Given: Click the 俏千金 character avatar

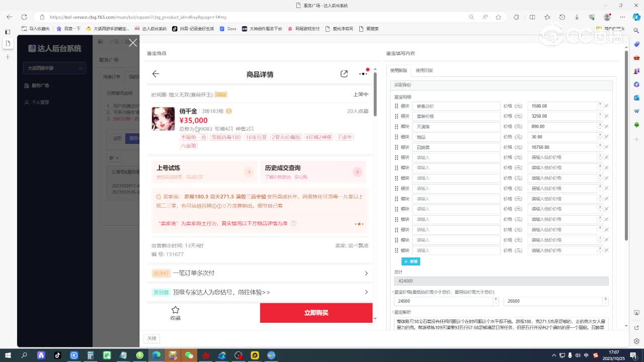Looking at the screenshot, I should (x=163, y=119).
